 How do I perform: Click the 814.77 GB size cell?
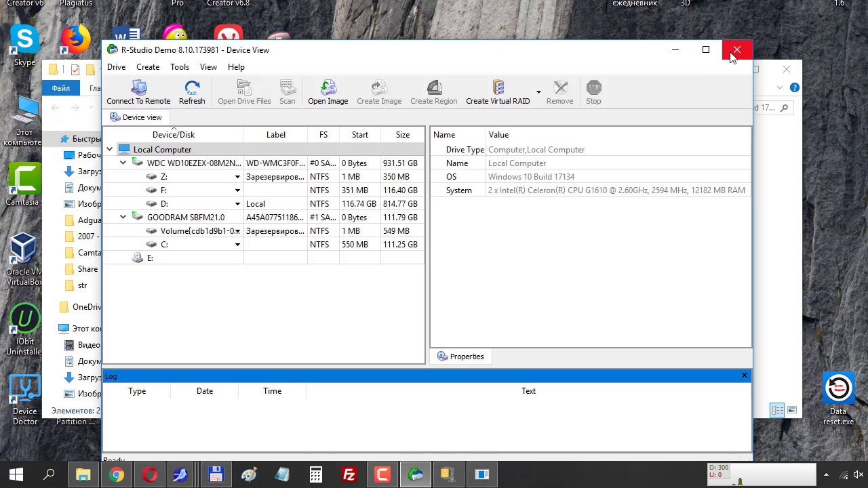coord(400,204)
